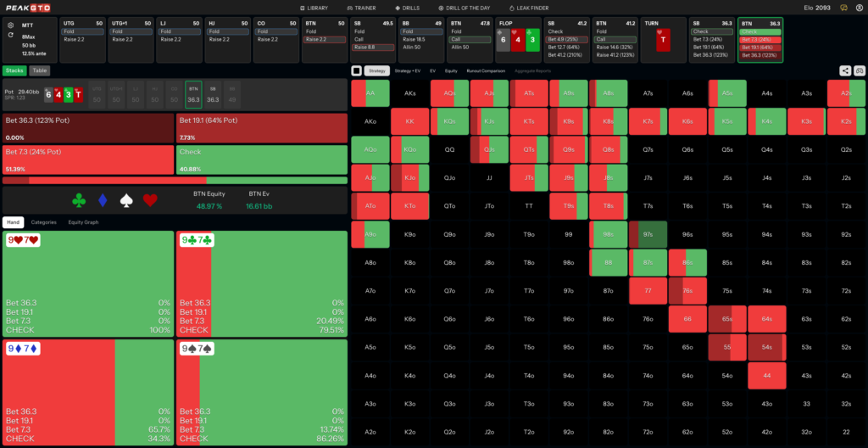The width and height of the screenshot is (868, 448).
Task: Select the 54s cell in the matrix
Action: (766, 347)
